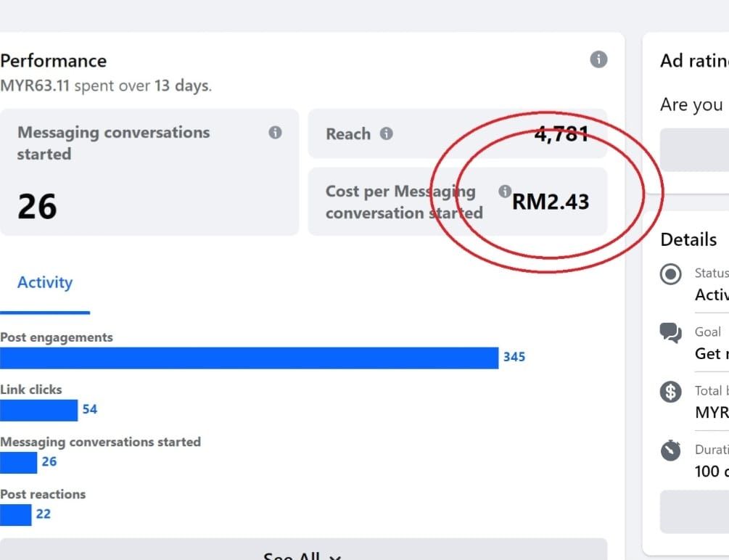Click the RM2.43 cost value
Screen dimensions: 729x560
click(551, 202)
